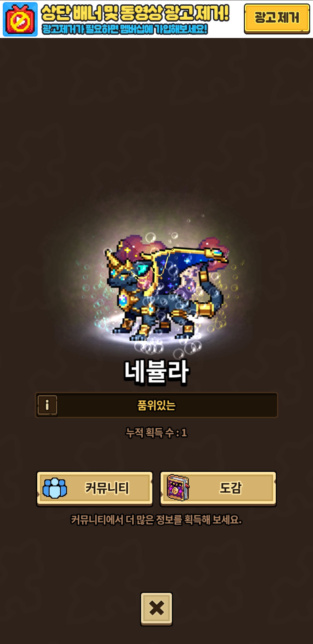This screenshot has width=313, height=644.
Task: Close the dragon popup with X
Action: pyautogui.click(x=156, y=609)
